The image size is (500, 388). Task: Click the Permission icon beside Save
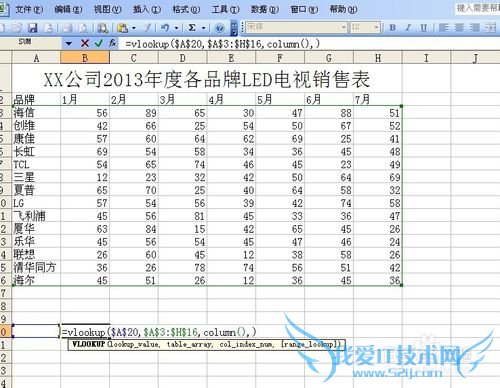click(48, 28)
